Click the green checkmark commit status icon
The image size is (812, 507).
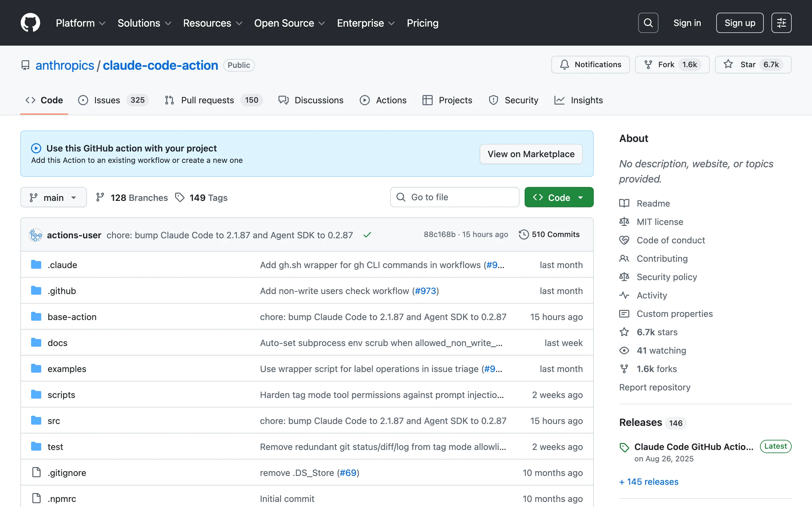(367, 235)
